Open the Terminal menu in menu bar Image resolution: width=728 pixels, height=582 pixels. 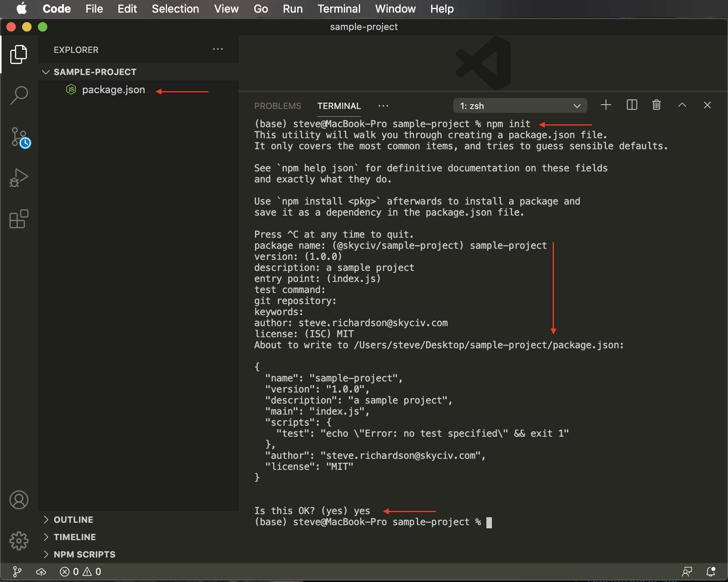(339, 9)
